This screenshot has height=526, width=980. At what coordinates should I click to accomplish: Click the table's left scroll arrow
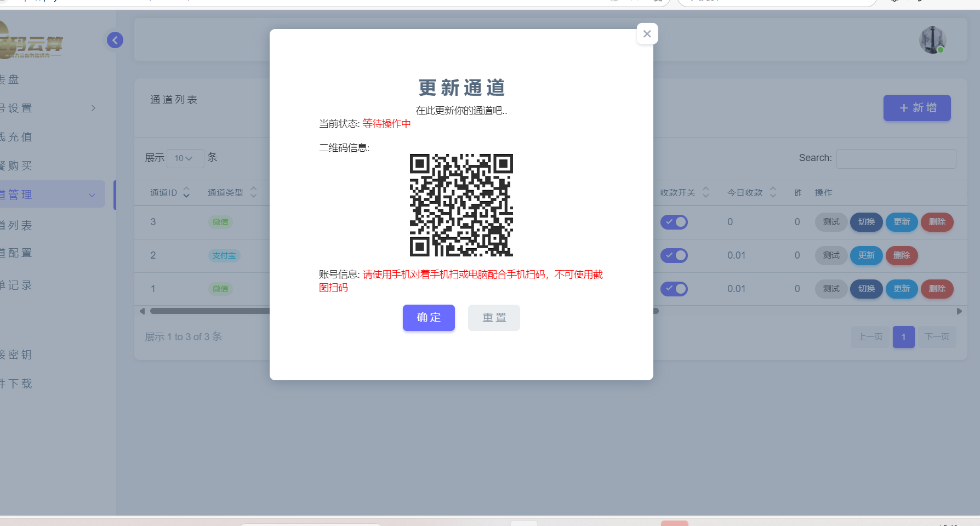pos(142,311)
